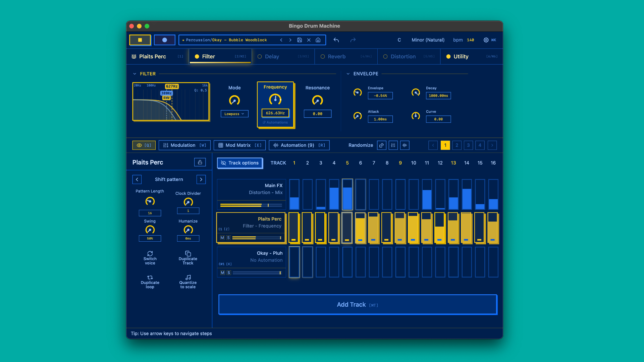Open the settings gear icon

coord(486,40)
